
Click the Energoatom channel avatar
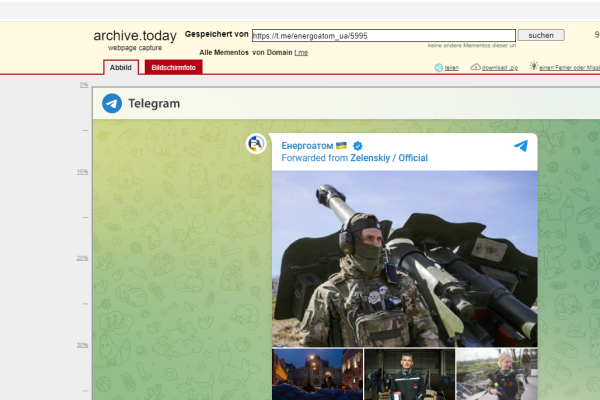pyautogui.click(x=257, y=144)
